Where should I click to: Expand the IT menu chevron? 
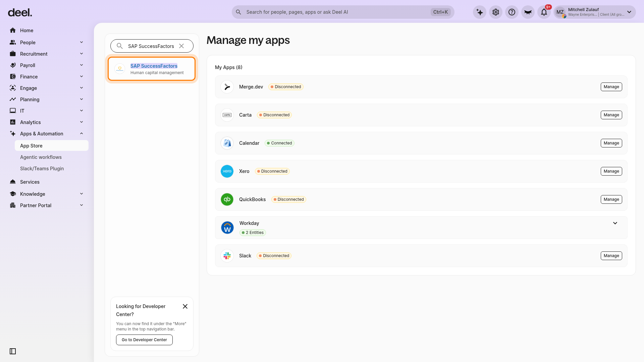click(82, 111)
